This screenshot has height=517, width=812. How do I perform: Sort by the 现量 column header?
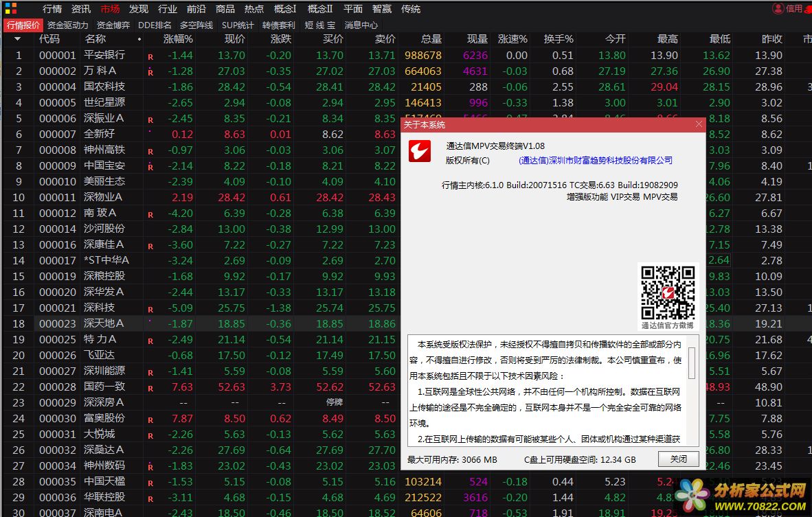(x=477, y=39)
